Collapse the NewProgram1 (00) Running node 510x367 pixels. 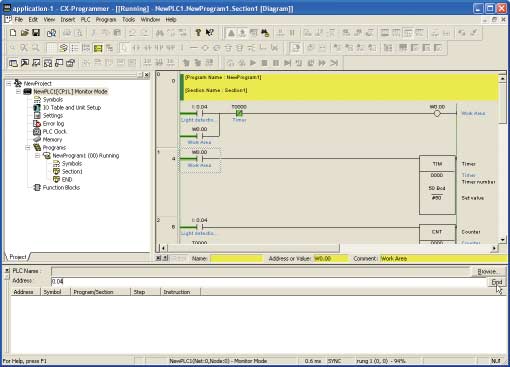37,155
